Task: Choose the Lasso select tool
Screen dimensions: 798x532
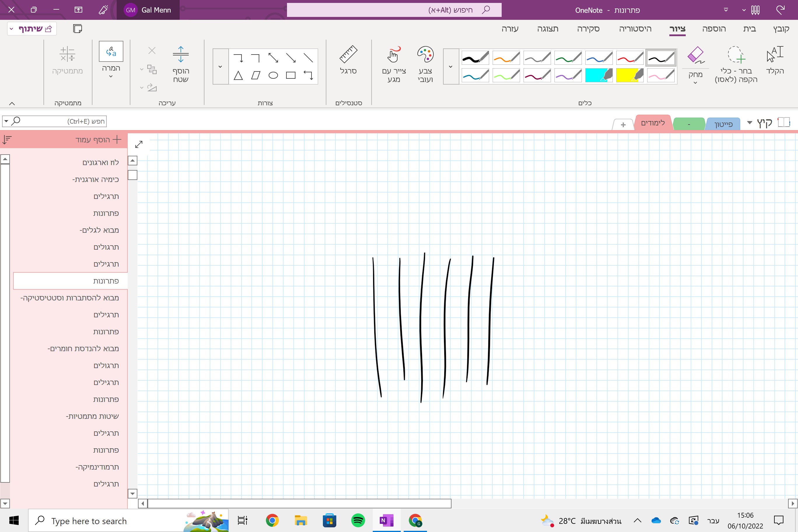Action: (x=736, y=64)
